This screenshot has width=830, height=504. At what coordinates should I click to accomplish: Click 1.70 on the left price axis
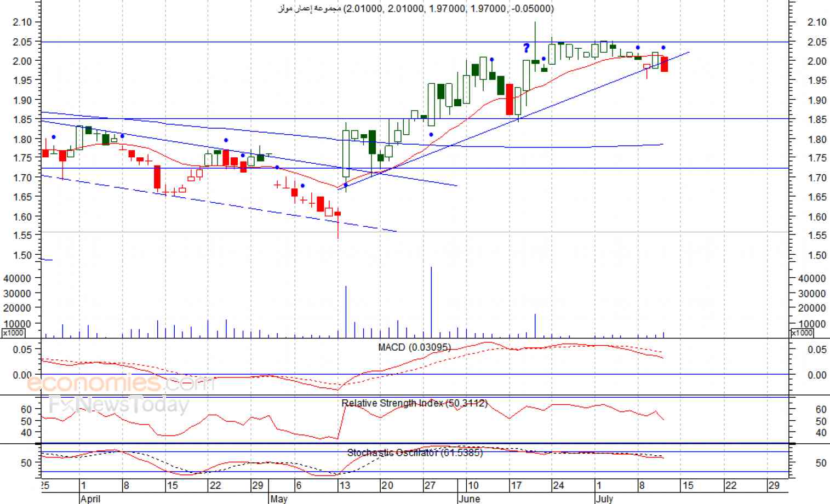pyautogui.click(x=22, y=177)
